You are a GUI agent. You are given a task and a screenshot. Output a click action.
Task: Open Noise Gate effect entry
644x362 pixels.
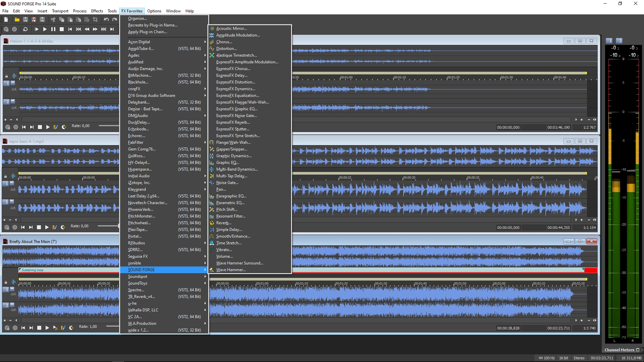pyautogui.click(x=250, y=183)
